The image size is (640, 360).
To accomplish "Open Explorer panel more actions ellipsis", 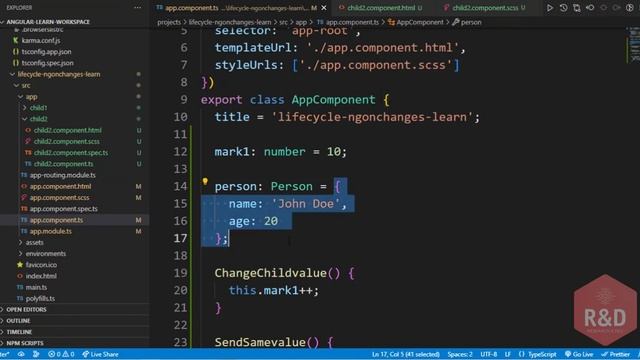I will point(138,8).
